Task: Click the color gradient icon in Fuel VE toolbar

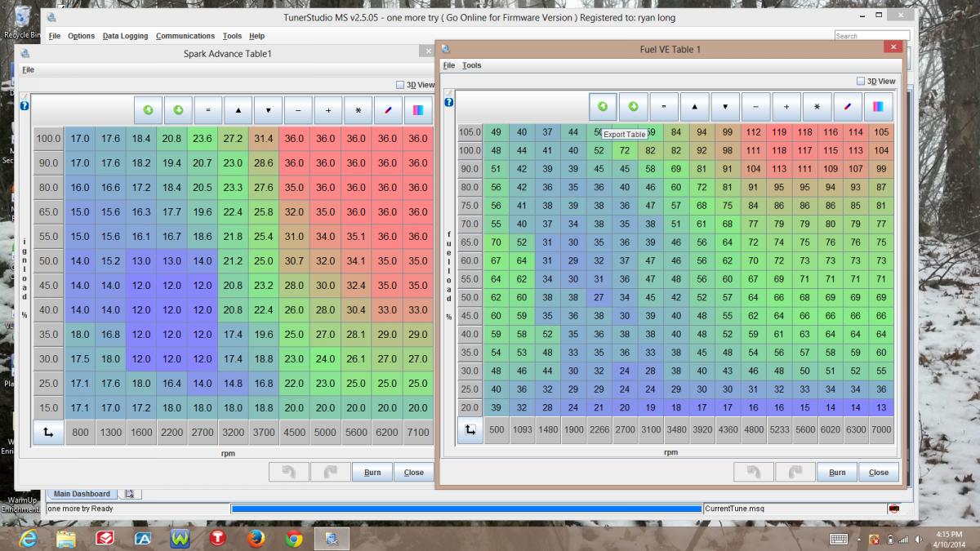Action: point(878,106)
